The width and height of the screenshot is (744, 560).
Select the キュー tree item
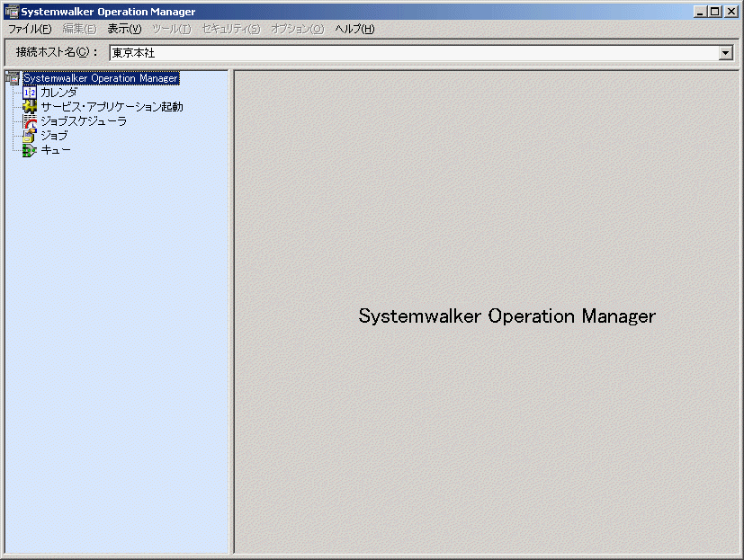[56, 150]
